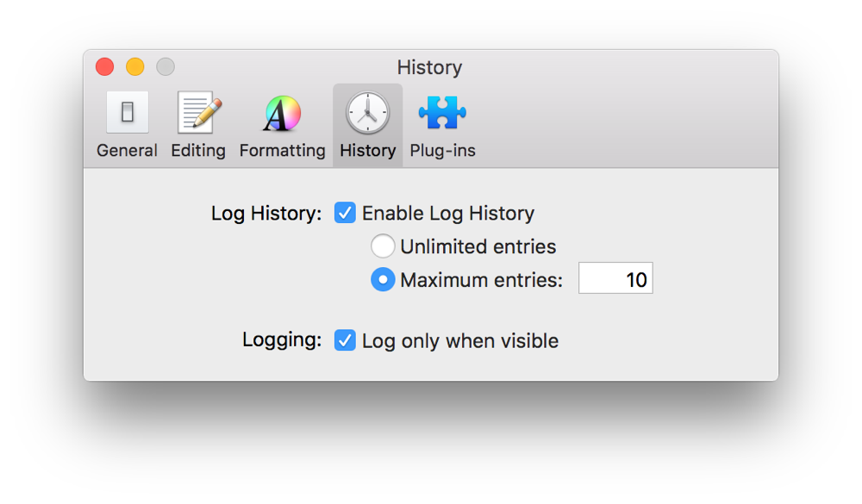Click the value 10 in the entry box
Screen dimensions: 862x504
tap(634, 277)
